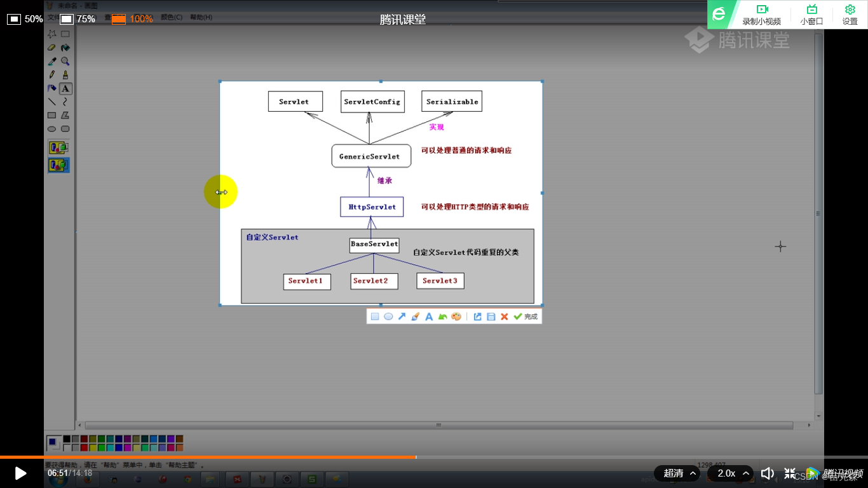Click the file explorer folder icon in taskbar

point(211,479)
